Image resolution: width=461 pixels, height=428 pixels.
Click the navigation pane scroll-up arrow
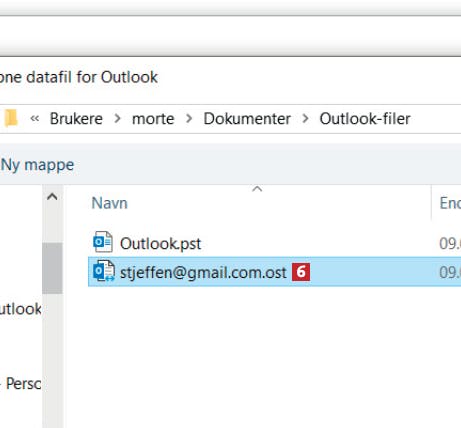pyautogui.click(x=52, y=197)
